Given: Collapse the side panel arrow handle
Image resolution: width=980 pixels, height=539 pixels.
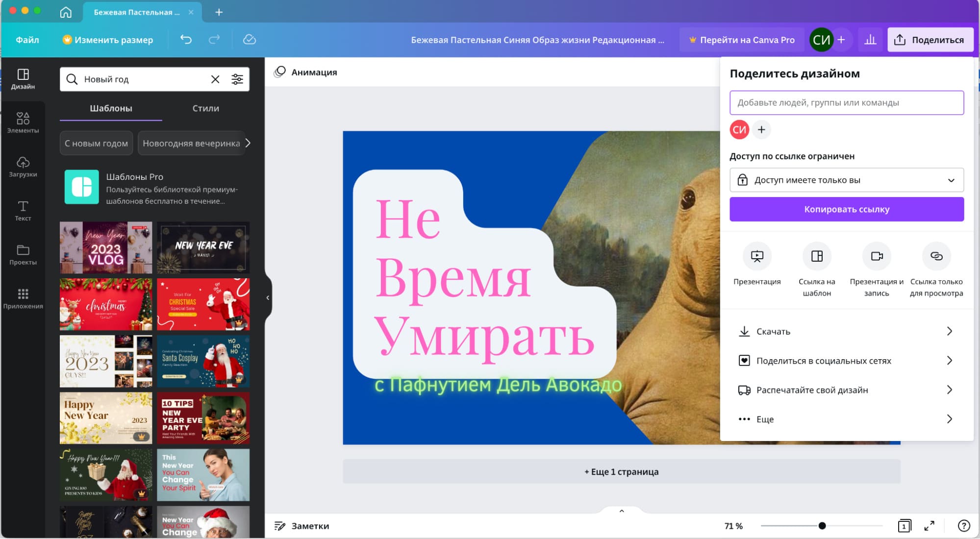Looking at the screenshot, I should point(268,297).
